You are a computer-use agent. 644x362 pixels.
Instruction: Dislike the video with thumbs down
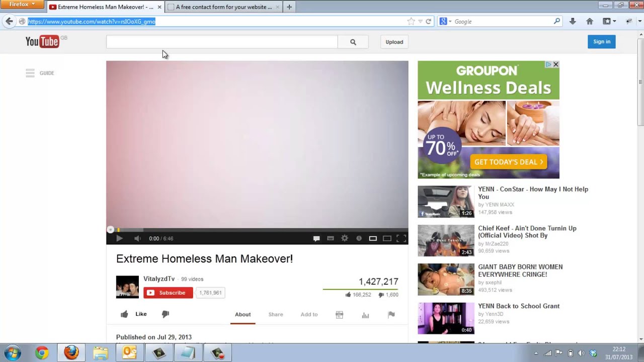coord(166,314)
